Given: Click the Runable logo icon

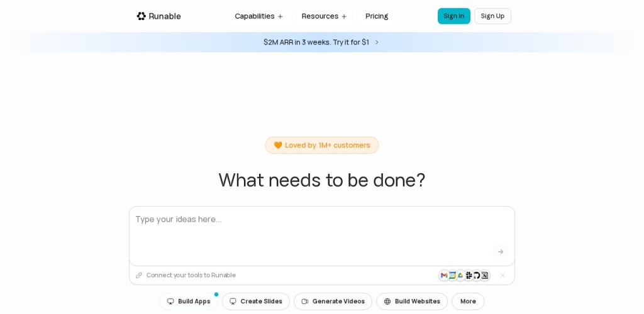Looking at the screenshot, I should 142,16.
